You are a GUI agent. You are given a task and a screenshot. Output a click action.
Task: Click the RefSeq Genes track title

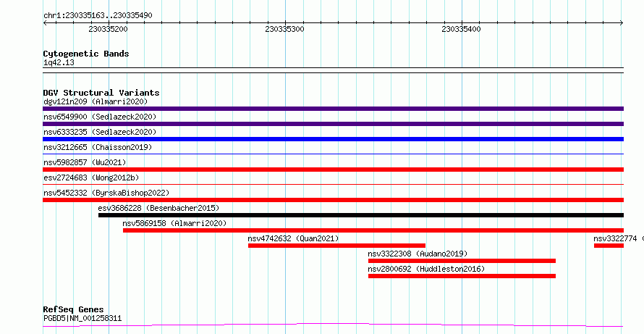[74, 309]
